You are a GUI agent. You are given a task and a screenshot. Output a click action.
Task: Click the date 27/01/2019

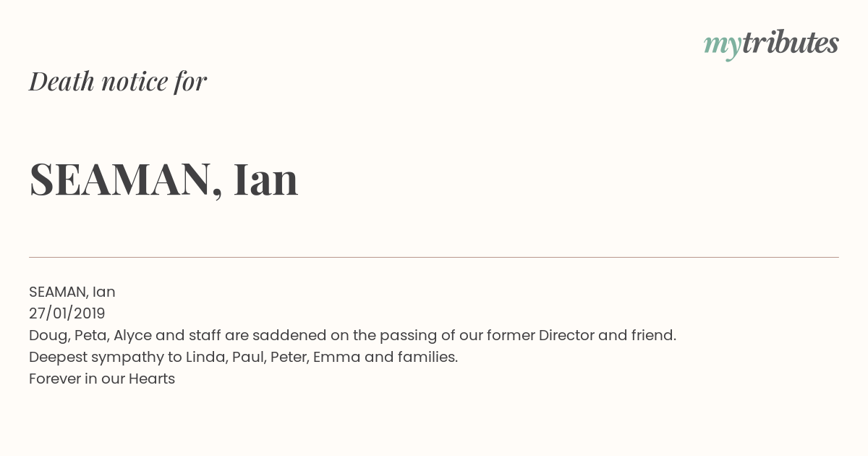pyautogui.click(x=67, y=313)
